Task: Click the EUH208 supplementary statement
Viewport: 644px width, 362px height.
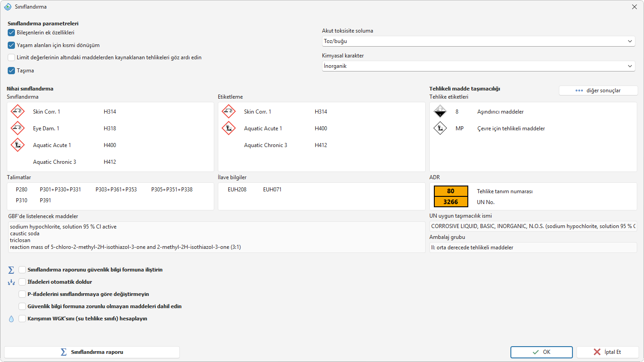Action: pyautogui.click(x=237, y=190)
